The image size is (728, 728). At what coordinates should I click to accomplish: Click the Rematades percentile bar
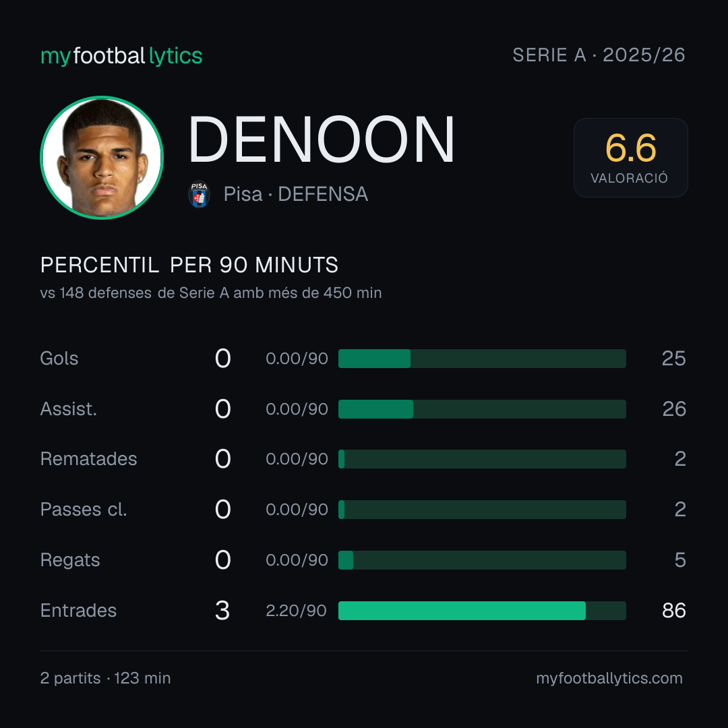tap(482, 459)
